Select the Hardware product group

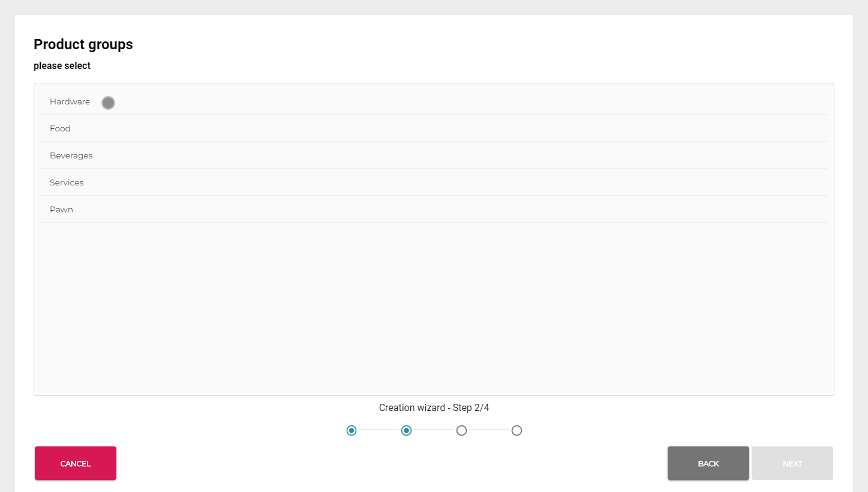(x=70, y=102)
